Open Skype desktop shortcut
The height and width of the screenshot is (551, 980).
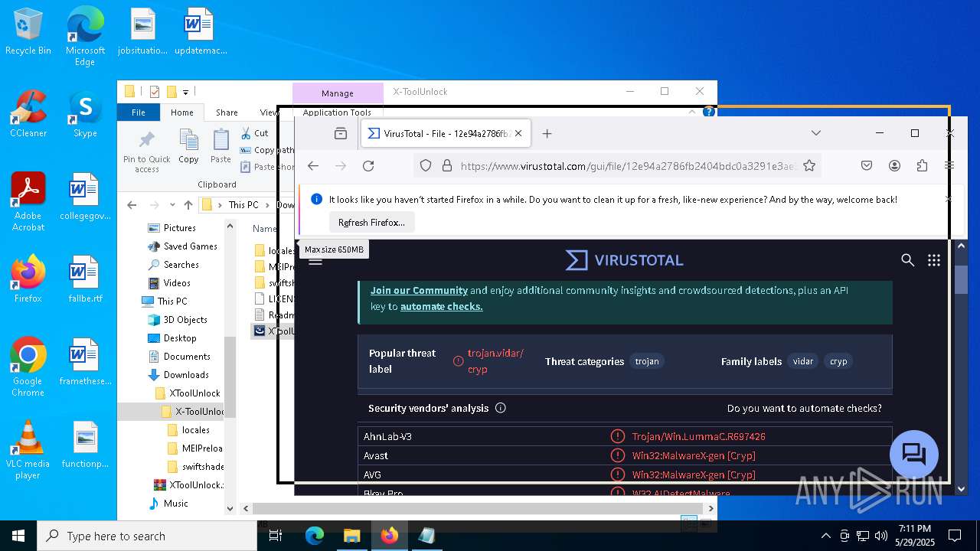85,115
